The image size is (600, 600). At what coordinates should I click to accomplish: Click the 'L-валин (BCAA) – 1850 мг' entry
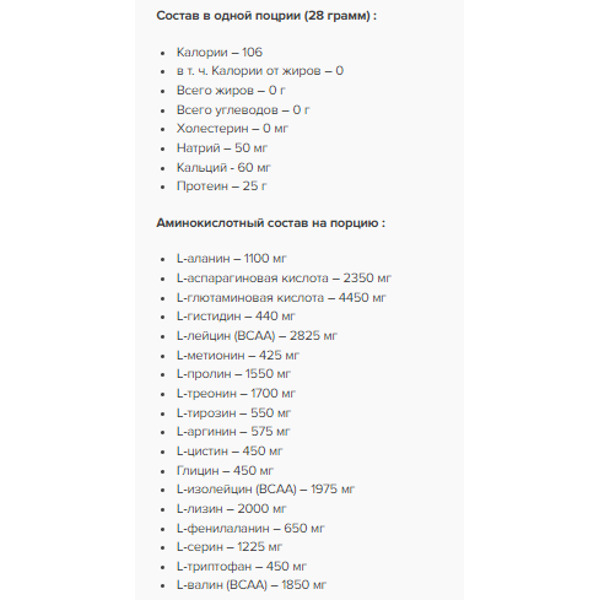click(251, 585)
